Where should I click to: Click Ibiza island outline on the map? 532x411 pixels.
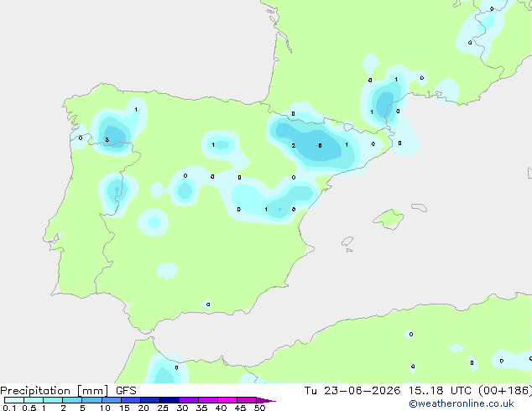click(x=347, y=242)
